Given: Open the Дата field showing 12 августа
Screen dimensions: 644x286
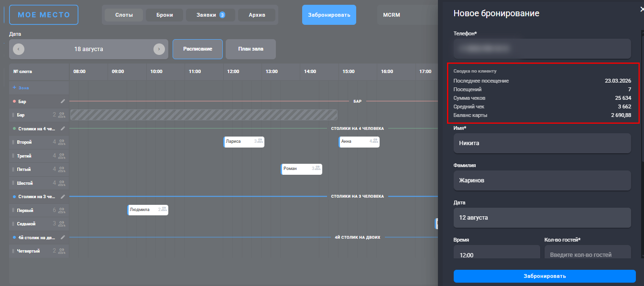Looking at the screenshot, I should pos(542,217).
